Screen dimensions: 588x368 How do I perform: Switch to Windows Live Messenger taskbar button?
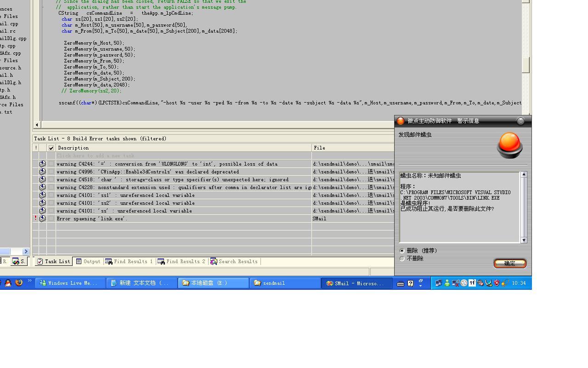[x=70, y=283]
